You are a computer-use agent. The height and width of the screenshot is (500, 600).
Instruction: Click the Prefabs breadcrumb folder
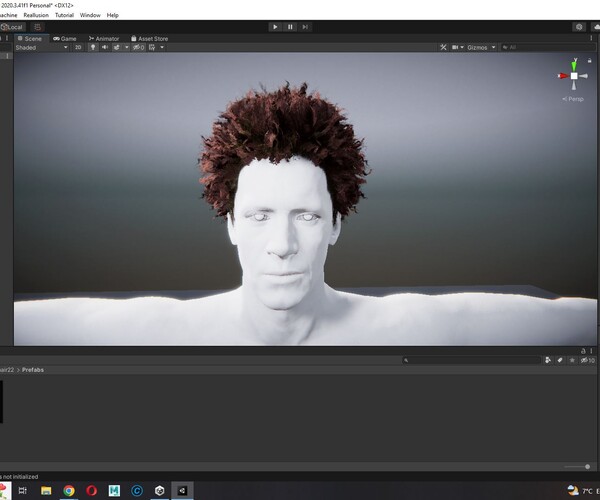32,370
